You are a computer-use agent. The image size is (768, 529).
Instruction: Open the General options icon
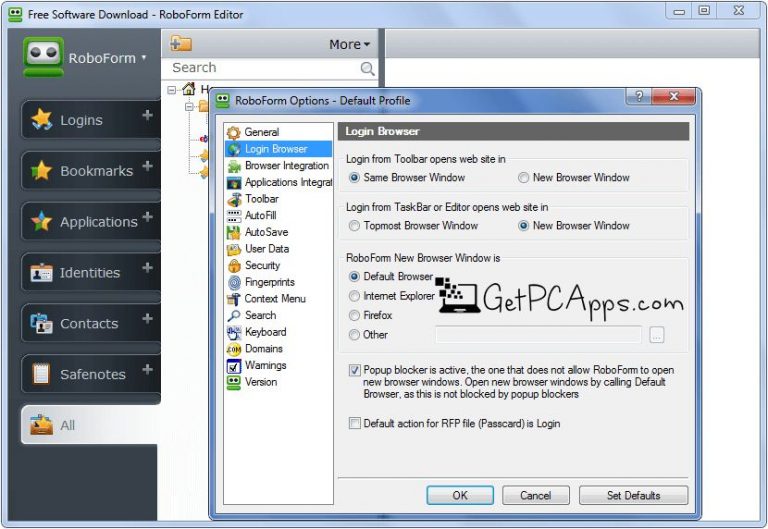(234, 132)
